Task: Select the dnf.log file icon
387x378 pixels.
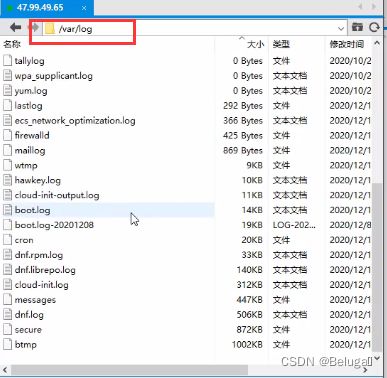Action: coord(7,315)
